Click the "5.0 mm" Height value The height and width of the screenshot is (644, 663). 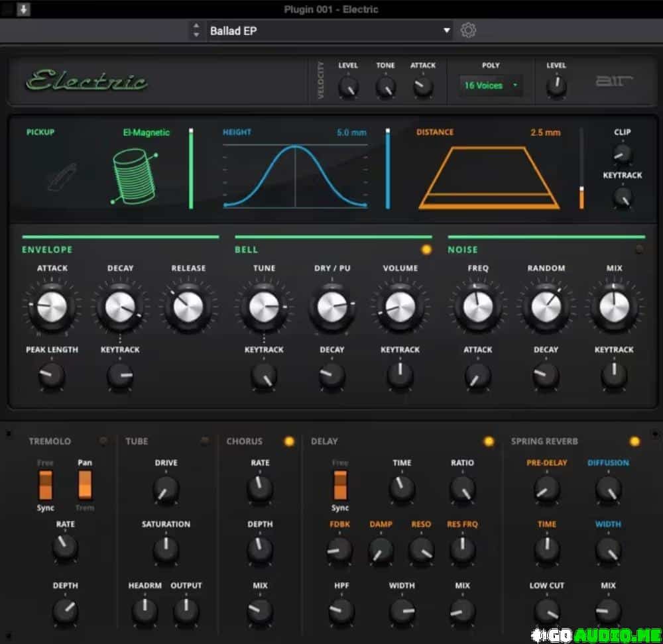351,133
